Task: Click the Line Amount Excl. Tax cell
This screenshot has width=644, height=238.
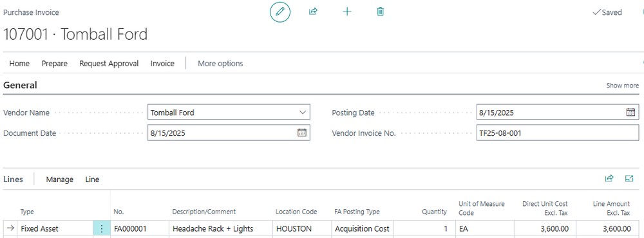Action: 607,228
